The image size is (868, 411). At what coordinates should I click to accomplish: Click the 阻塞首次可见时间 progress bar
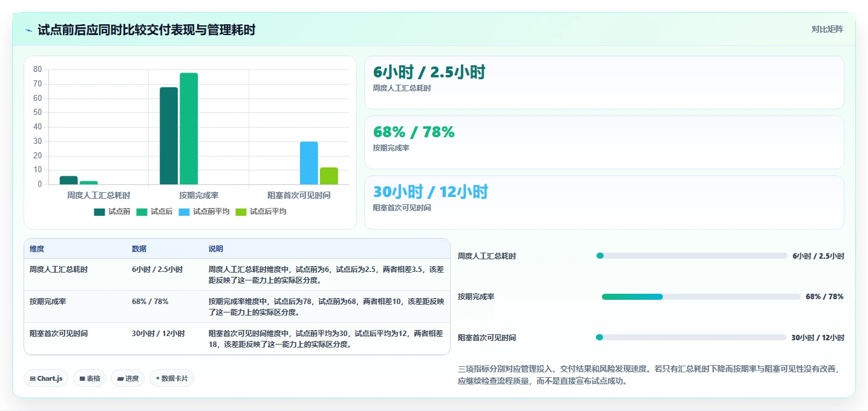click(691, 337)
